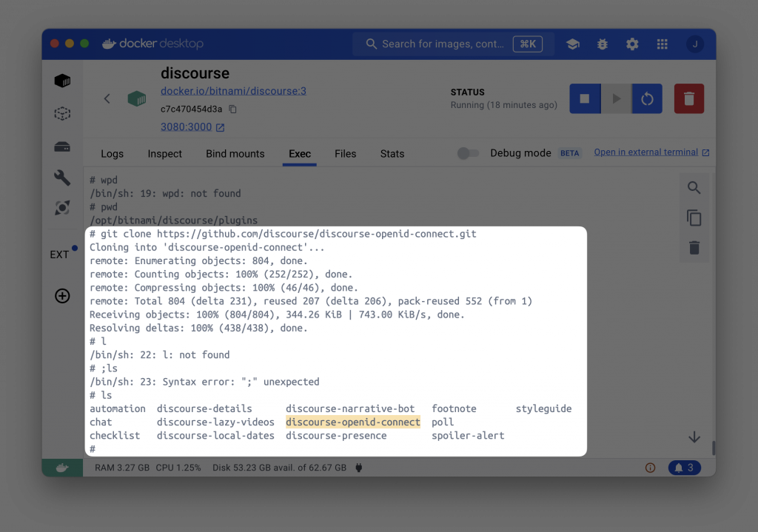The height and width of the screenshot is (532, 758).
Task: Click the ⌘K shortcut badge in search
Action: coord(527,44)
